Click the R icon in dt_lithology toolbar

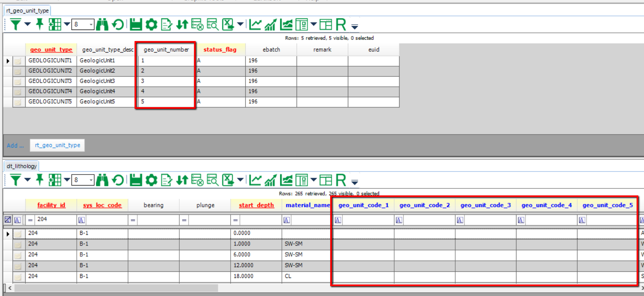[x=341, y=180]
